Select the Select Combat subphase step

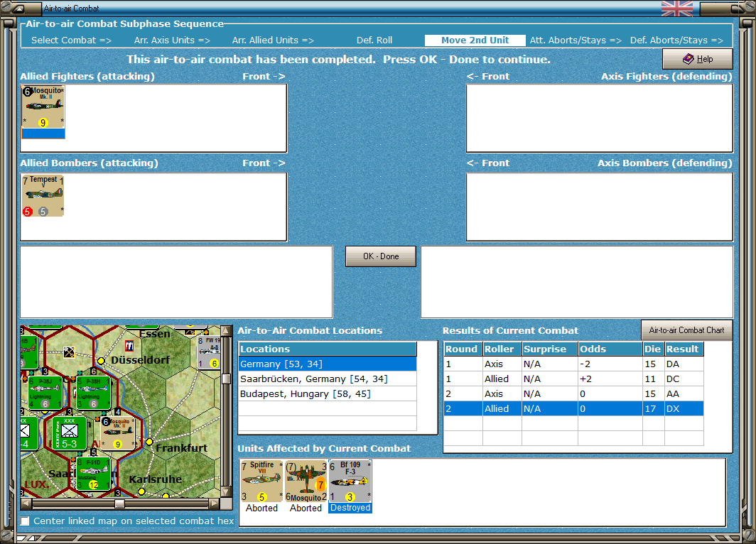click(x=71, y=40)
